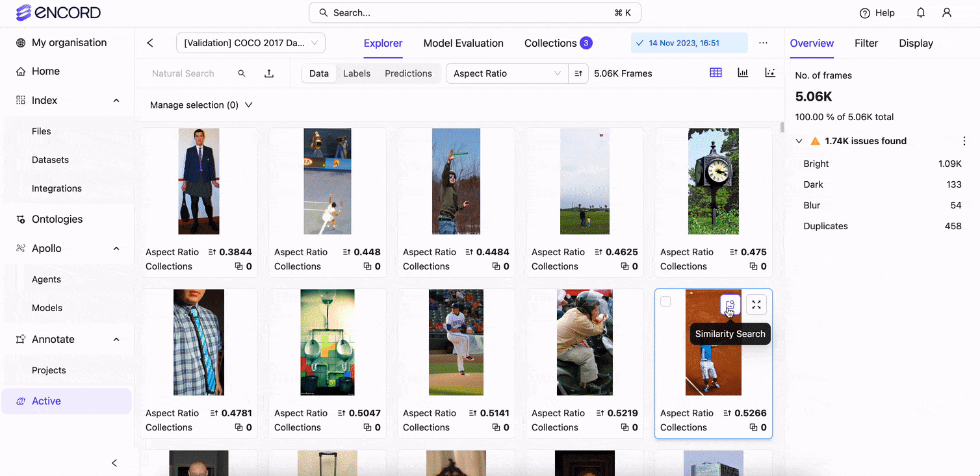Open the 14 Nov 2023 version selector
The image size is (980, 476).
tap(689, 43)
